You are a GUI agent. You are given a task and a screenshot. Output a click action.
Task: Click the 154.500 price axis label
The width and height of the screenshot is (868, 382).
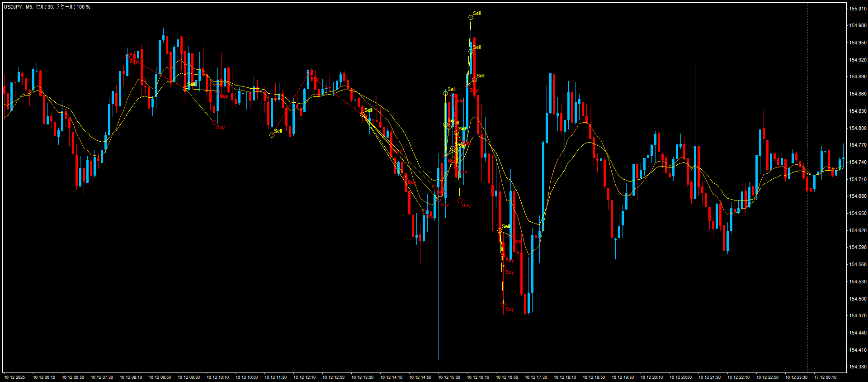(857, 299)
